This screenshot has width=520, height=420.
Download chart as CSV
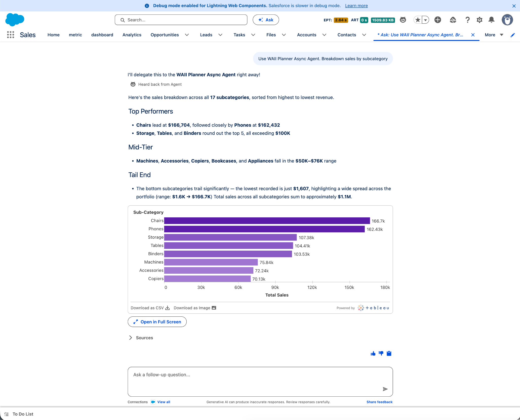tap(150, 308)
